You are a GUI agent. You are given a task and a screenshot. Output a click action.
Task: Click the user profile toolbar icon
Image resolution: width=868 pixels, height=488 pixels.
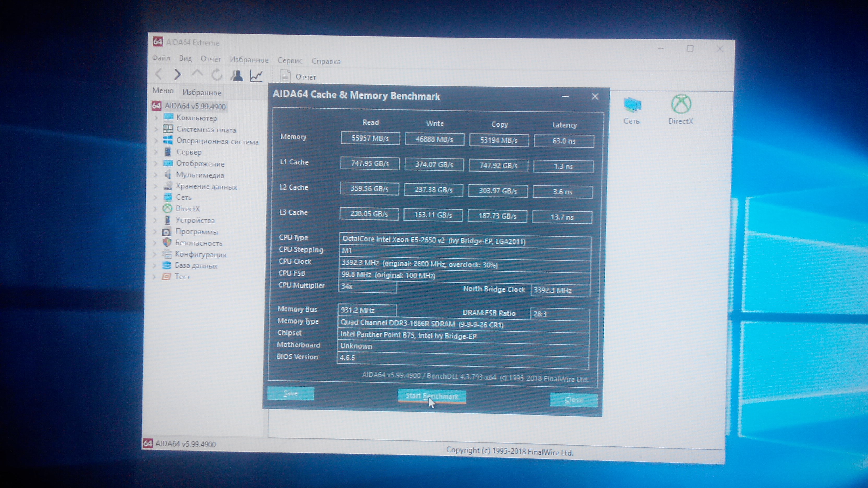click(x=237, y=75)
